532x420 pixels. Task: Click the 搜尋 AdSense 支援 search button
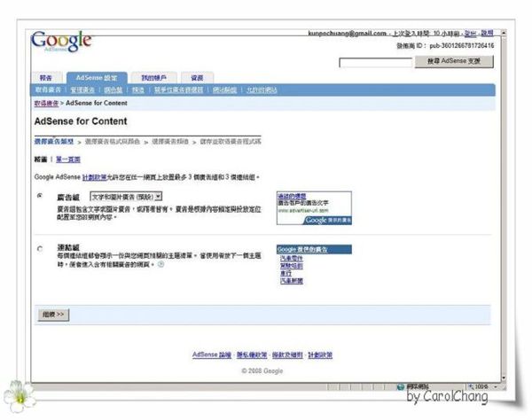click(x=454, y=61)
